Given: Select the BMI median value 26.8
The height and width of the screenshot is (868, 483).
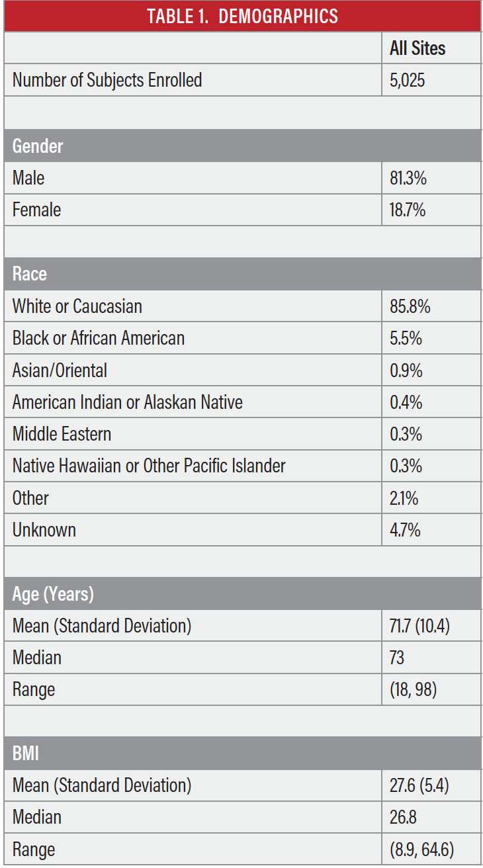Looking at the screenshot, I should coord(404,818).
